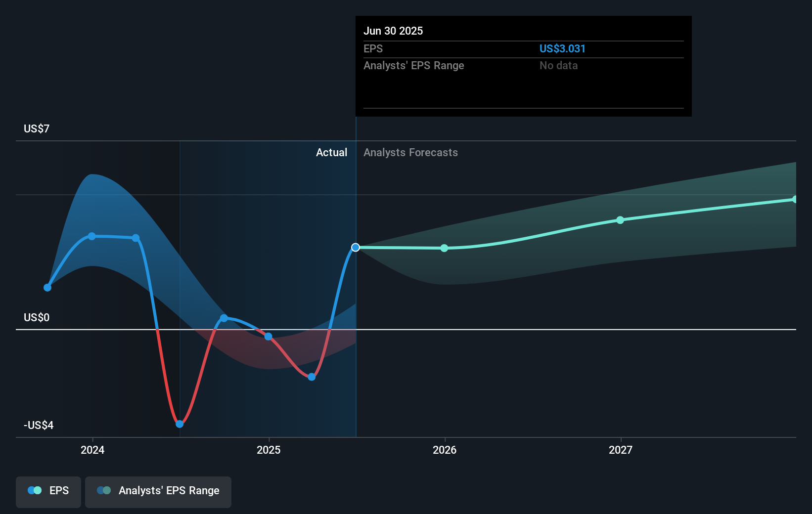
Task: Click the 2024 x-axis label
Action: (92, 450)
